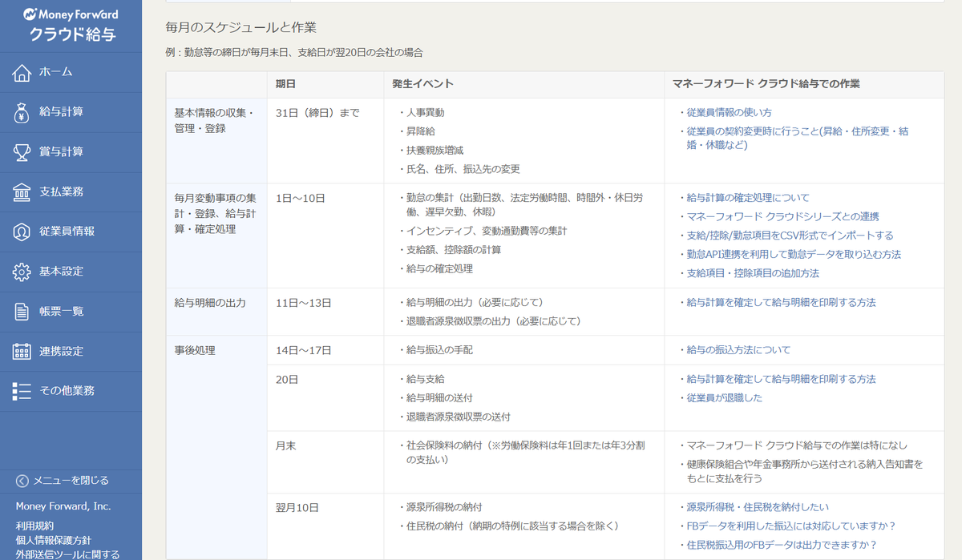Open the 従業員が退職した link

pos(725,398)
